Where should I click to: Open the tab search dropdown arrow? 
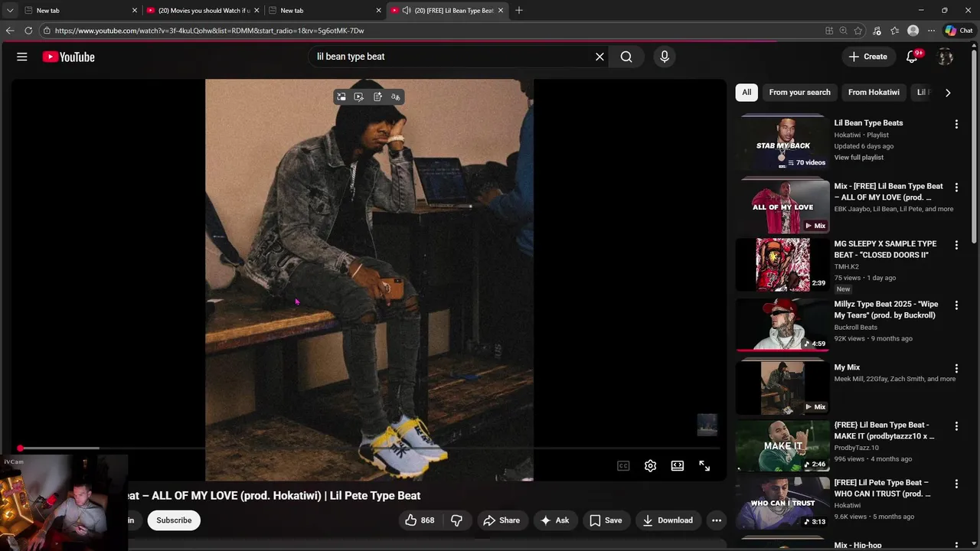click(10, 11)
